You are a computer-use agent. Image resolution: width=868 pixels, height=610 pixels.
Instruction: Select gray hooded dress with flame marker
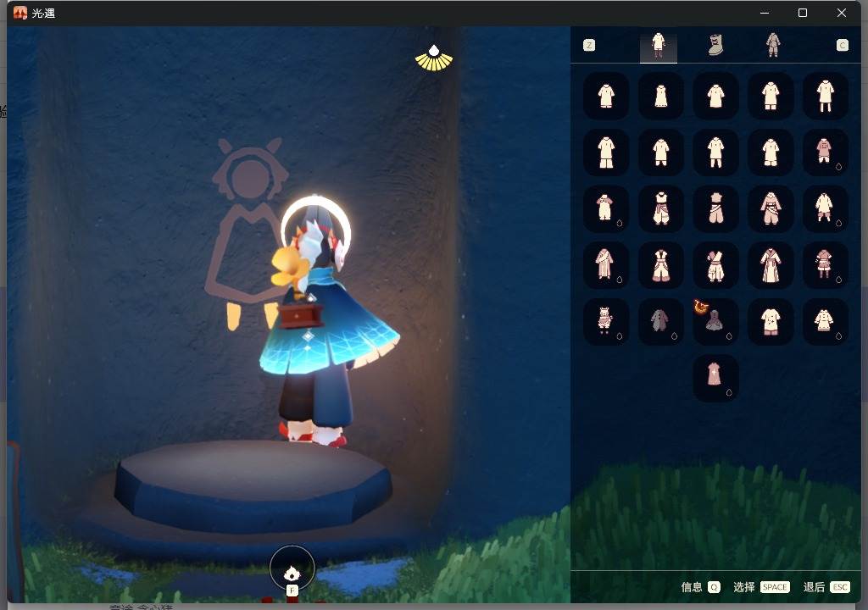(x=715, y=322)
